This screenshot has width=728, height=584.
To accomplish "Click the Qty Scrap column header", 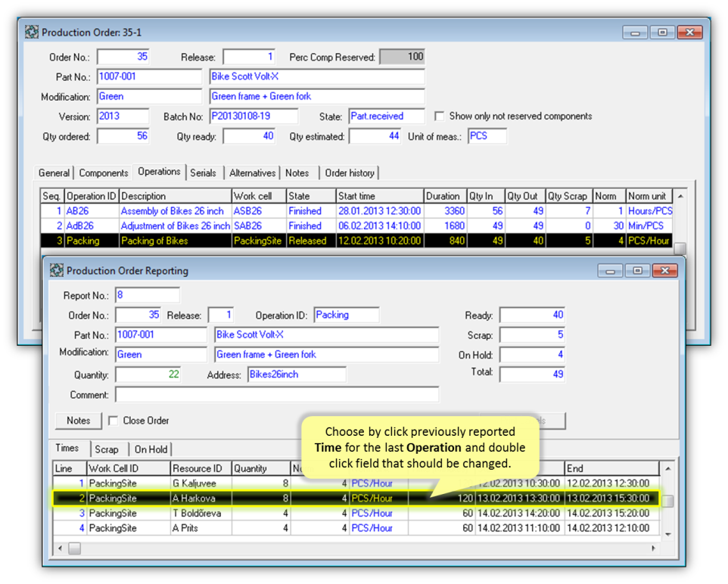I will 569,197.
